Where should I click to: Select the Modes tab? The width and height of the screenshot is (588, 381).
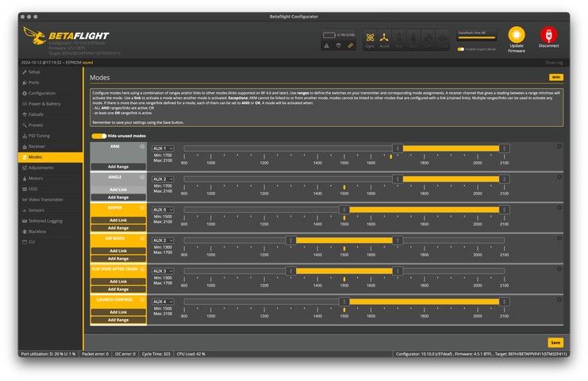coord(50,157)
